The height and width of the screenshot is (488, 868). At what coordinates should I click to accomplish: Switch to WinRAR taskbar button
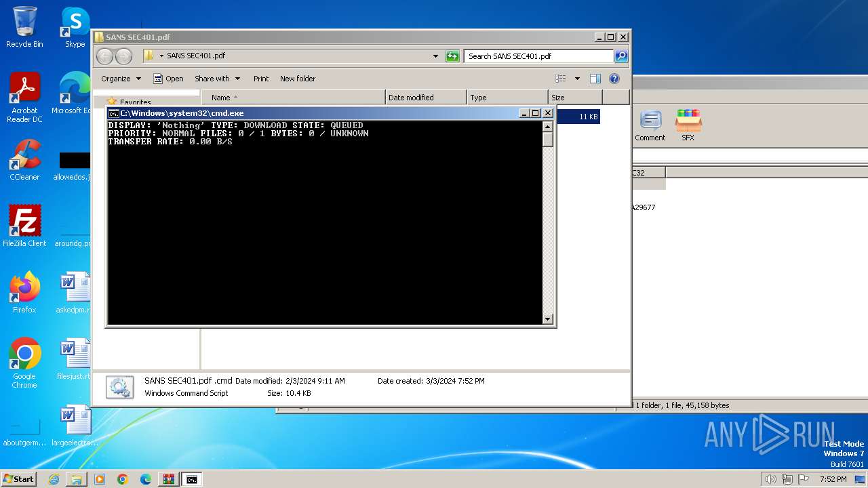(169, 479)
